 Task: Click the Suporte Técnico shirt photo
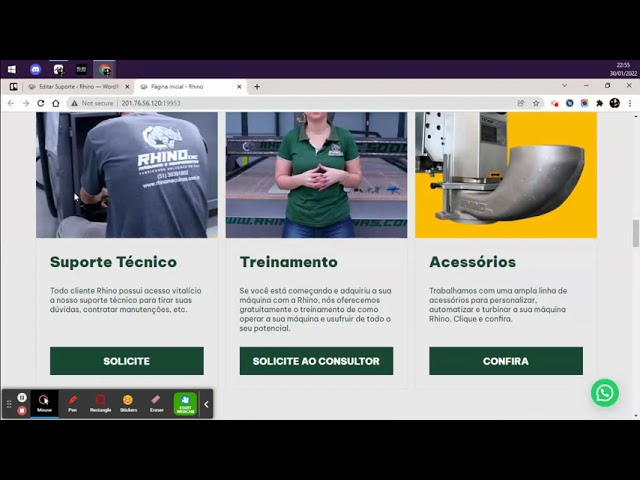coord(127,175)
